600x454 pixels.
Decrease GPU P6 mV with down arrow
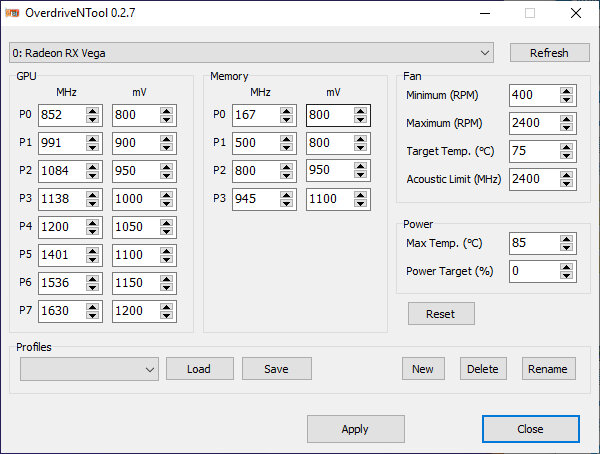(x=166, y=287)
